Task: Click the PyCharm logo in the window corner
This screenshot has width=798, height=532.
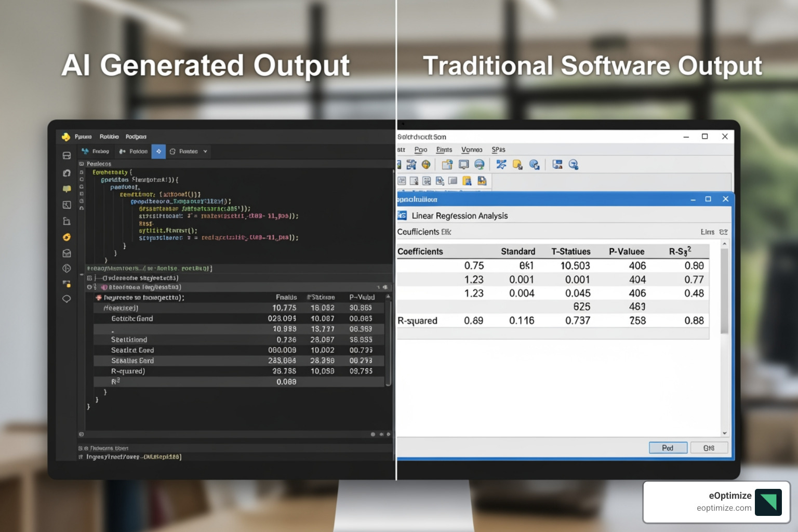Action: (x=66, y=137)
